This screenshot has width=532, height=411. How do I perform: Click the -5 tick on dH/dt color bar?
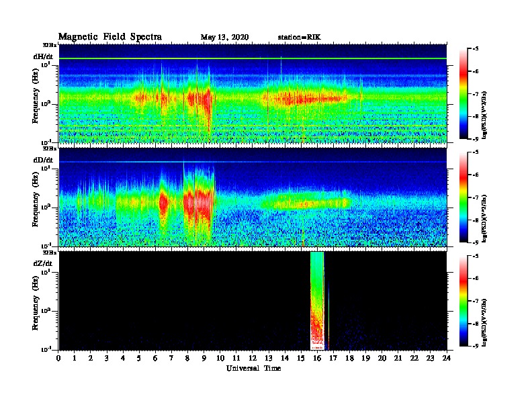click(x=476, y=48)
